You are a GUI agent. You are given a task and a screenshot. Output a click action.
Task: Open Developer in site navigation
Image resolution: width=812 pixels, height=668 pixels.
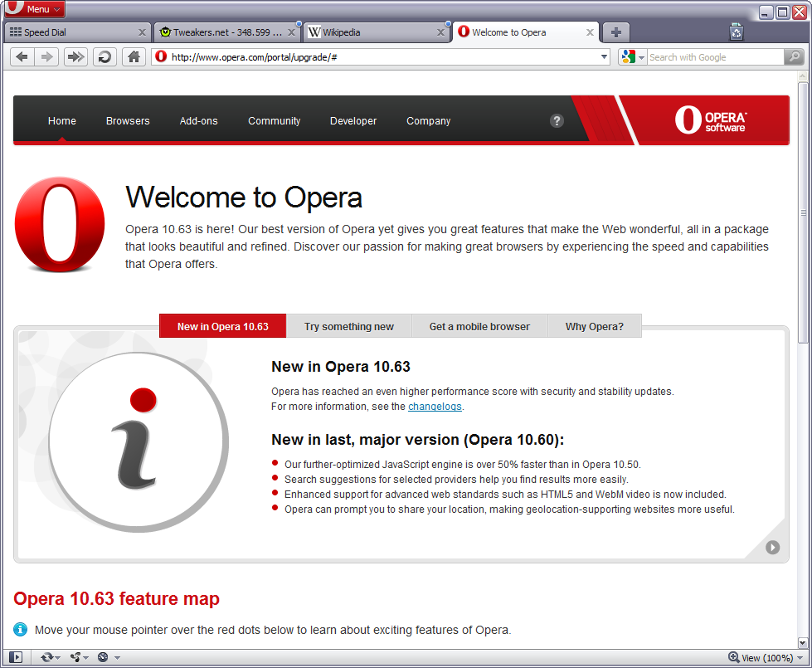(x=353, y=121)
